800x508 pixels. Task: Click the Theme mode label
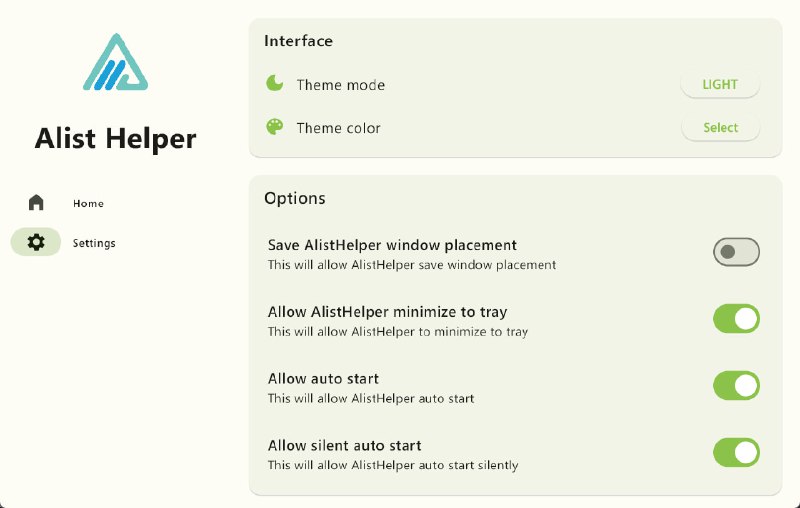point(340,85)
